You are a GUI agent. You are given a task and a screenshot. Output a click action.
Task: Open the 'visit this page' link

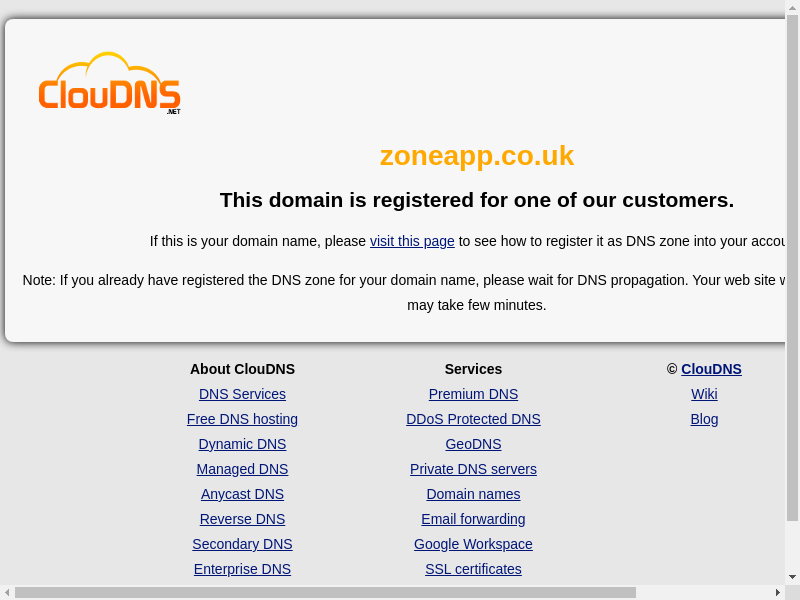(412, 241)
